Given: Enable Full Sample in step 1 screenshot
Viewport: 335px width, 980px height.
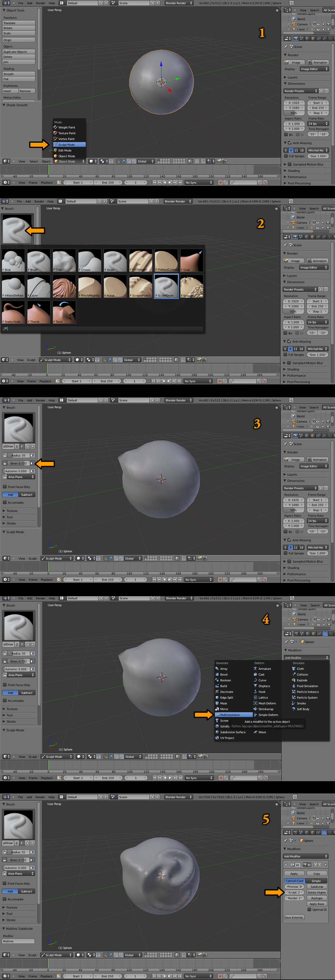Looking at the screenshot, I should tap(286, 156).
